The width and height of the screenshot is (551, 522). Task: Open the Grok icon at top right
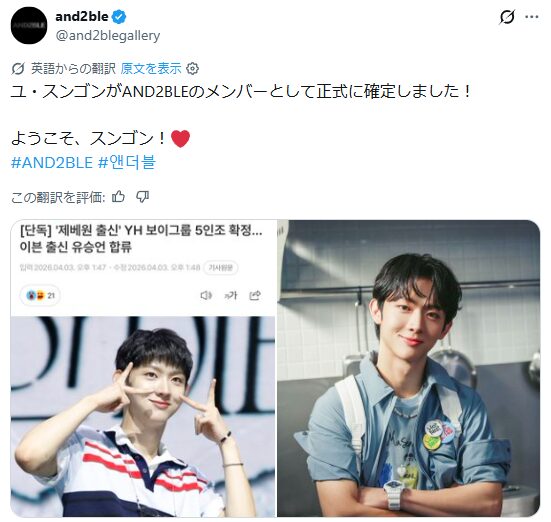pyautogui.click(x=507, y=17)
